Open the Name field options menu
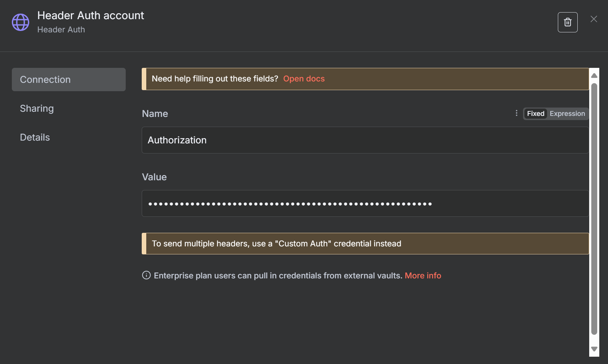The image size is (608, 364). pos(516,113)
